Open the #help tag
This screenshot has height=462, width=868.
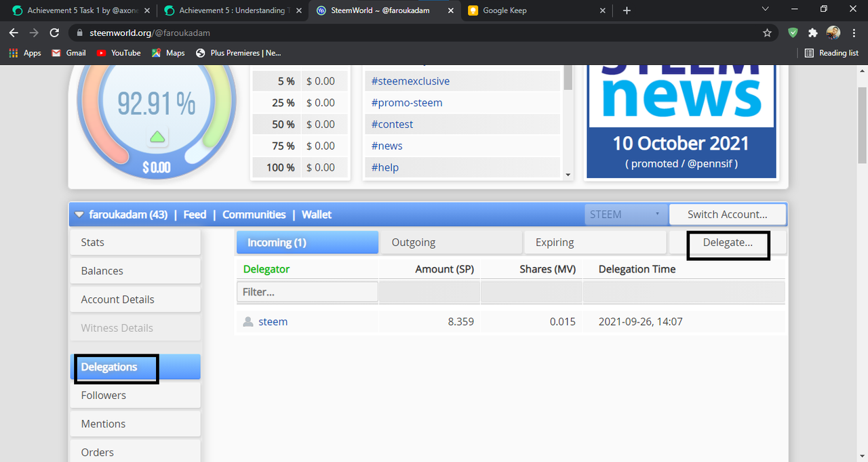(385, 168)
